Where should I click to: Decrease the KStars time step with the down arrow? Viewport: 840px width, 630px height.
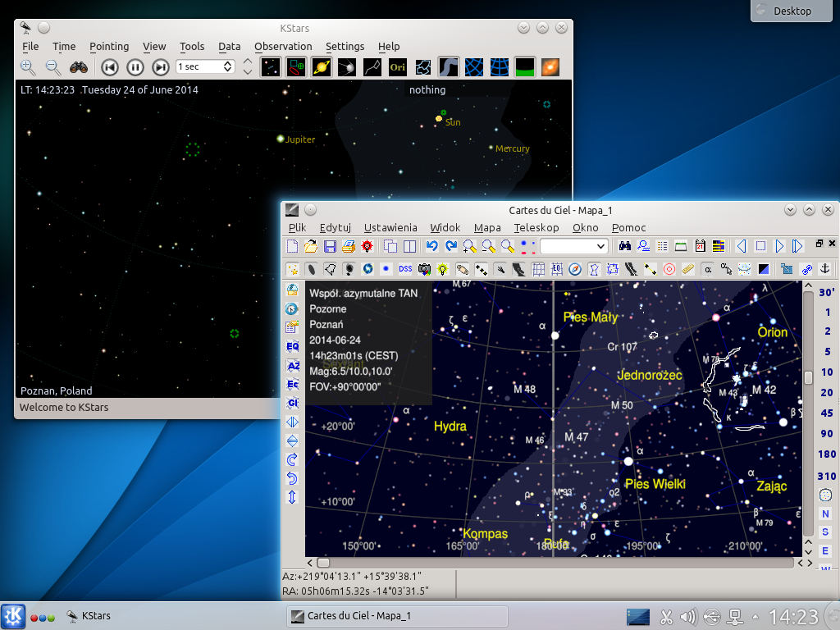coord(248,71)
